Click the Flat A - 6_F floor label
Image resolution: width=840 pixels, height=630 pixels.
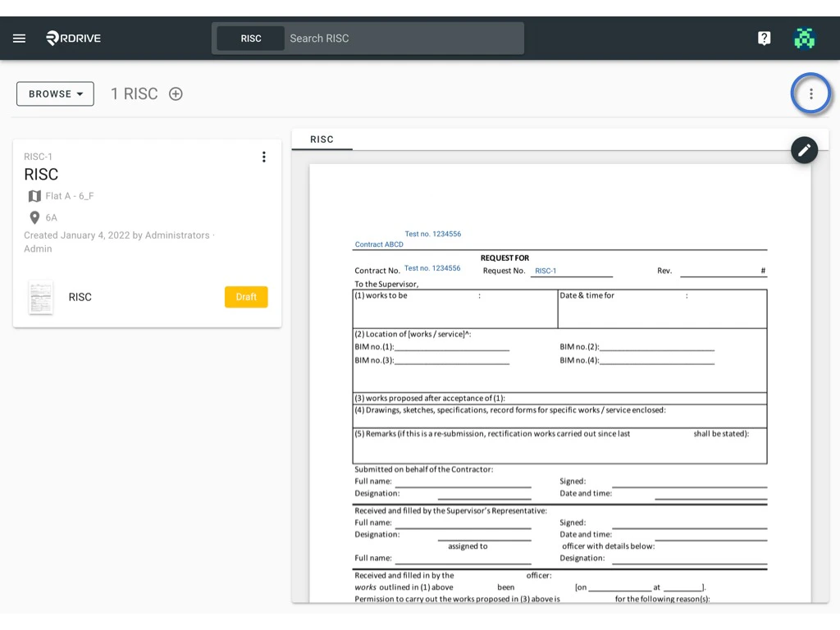point(70,196)
